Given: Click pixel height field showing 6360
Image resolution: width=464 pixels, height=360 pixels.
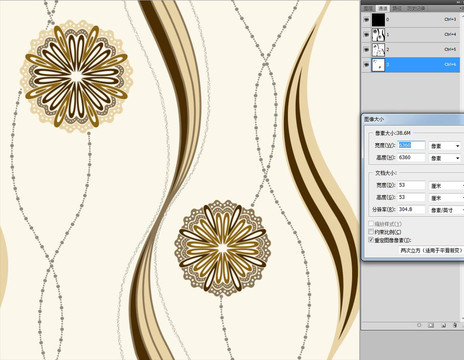Looking at the screenshot, I should pyautogui.click(x=411, y=157).
